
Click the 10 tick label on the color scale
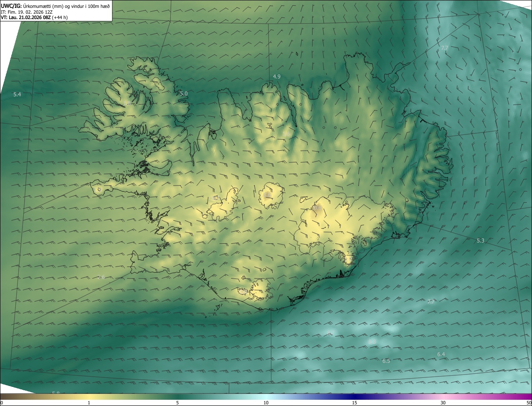(266, 403)
